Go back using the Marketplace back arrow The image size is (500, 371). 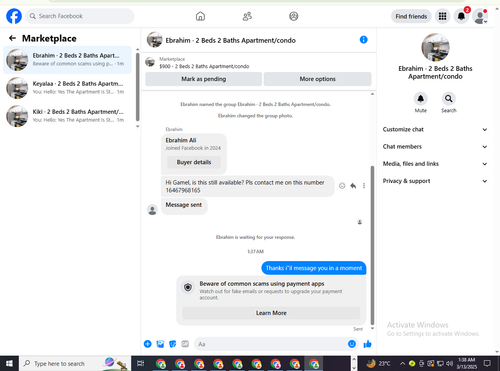(12, 38)
